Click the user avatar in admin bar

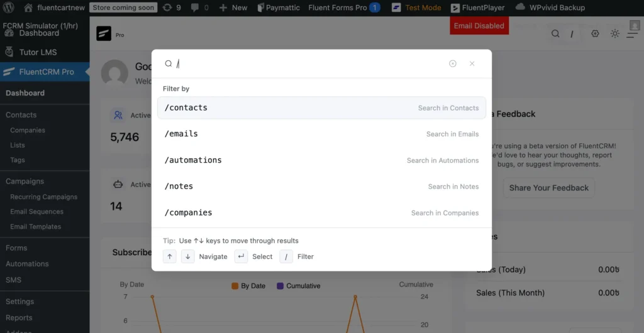pos(635,25)
